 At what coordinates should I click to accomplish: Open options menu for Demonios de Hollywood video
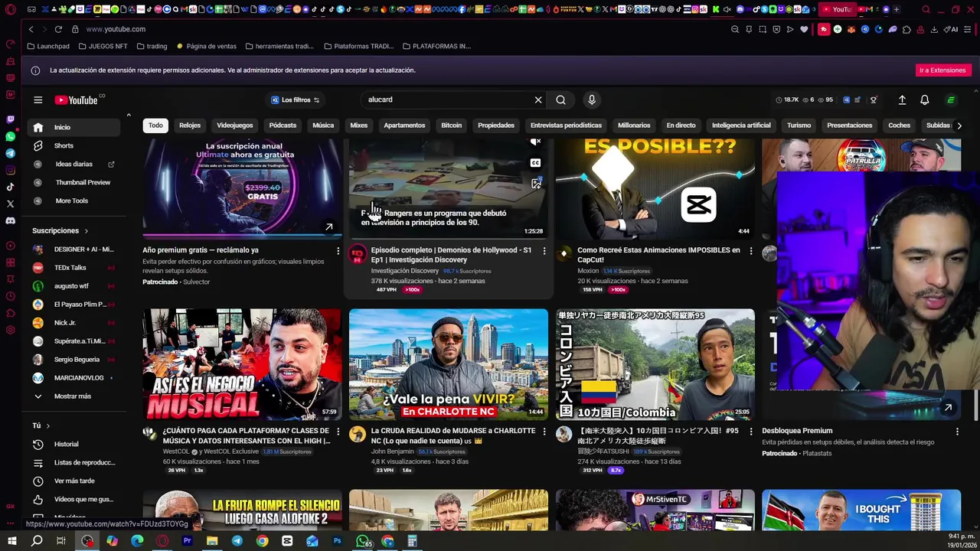pyautogui.click(x=544, y=250)
